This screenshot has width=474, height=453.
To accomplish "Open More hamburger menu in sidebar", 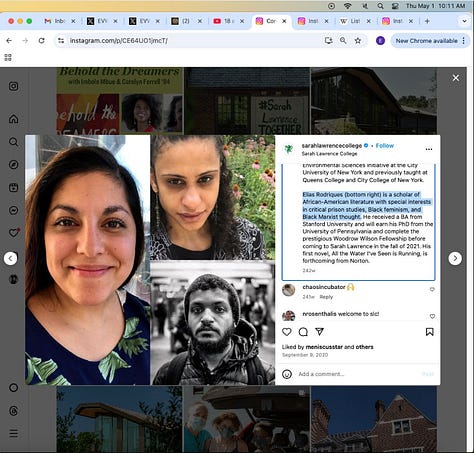I will point(13,433).
